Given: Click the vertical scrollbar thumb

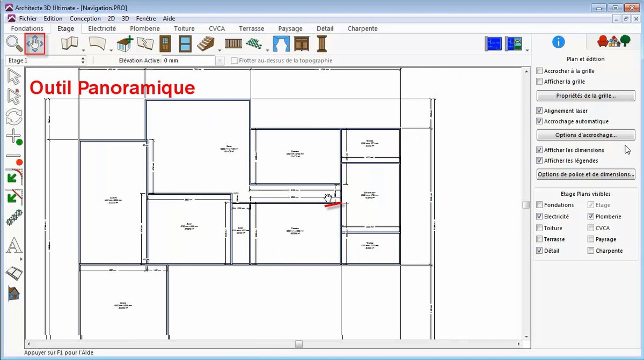Looking at the screenshot, I should click(526, 204).
